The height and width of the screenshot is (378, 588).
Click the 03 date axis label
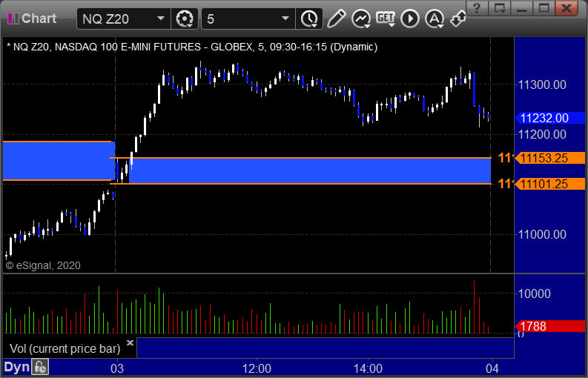[x=117, y=368]
